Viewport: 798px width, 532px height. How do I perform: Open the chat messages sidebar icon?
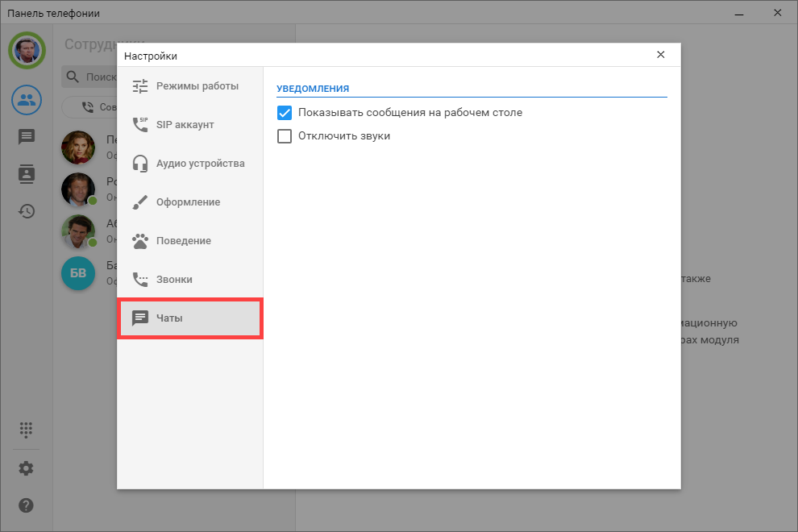coord(27,137)
